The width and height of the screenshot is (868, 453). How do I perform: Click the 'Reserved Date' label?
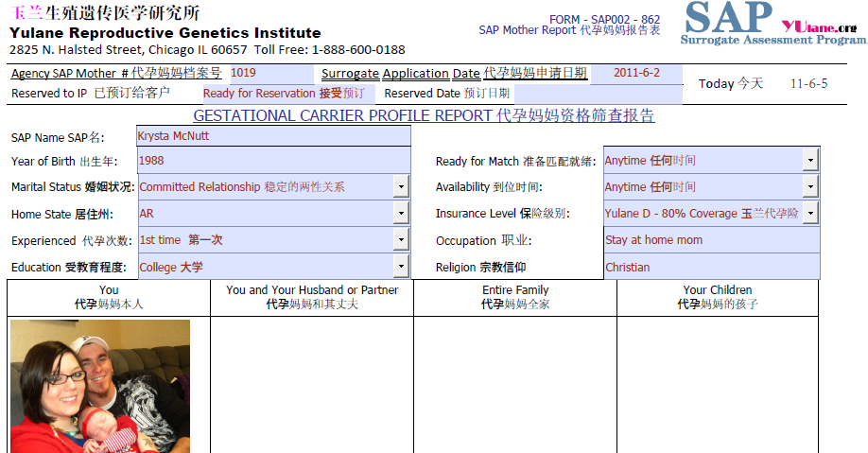tap(446, 93)
